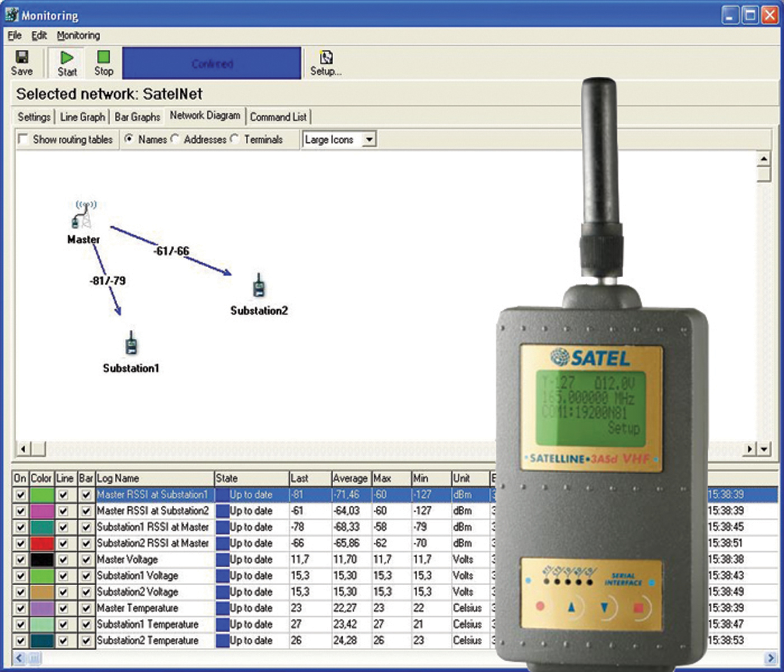Click the Substation2 Temperature log name
Image resolution: width=784 pixels, height=672 pixels.
(148, 641)
